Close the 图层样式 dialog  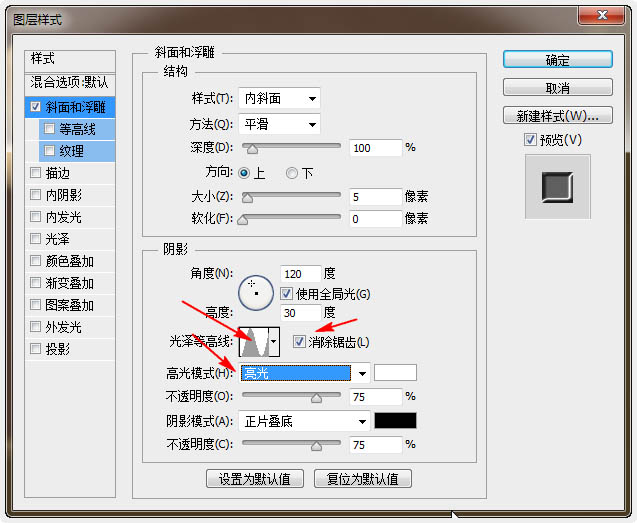(602, 15)
